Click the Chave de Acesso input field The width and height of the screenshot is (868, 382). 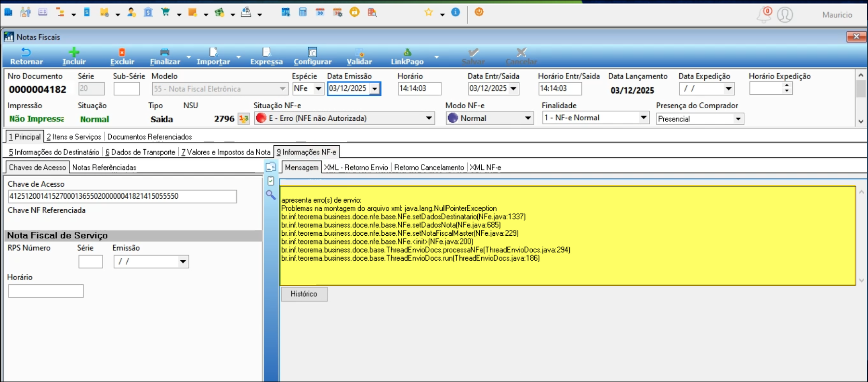pyautogui.click(x=122, y=196)
